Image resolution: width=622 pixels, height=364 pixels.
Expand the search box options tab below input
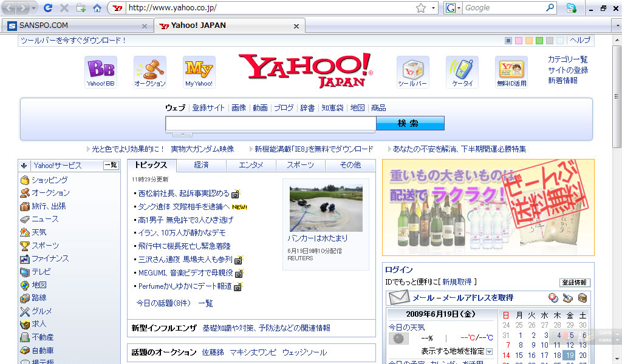[x=182, y=135]
